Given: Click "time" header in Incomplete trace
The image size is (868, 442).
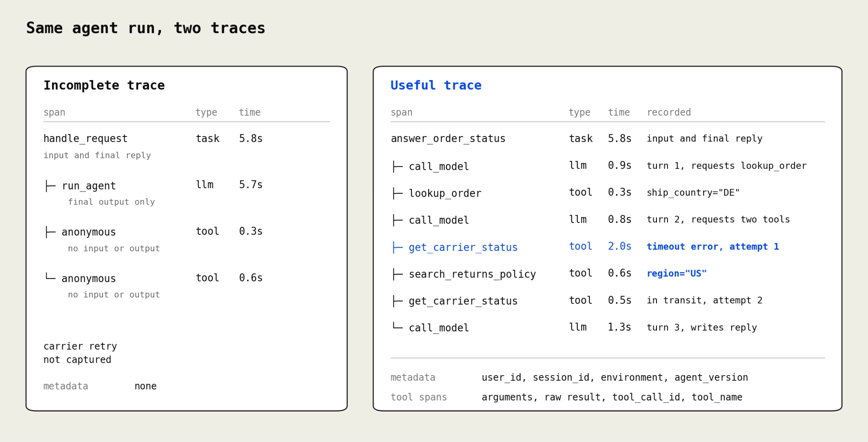Looking at the screenshot, I should pyautogui.click(x=250, y=112).
